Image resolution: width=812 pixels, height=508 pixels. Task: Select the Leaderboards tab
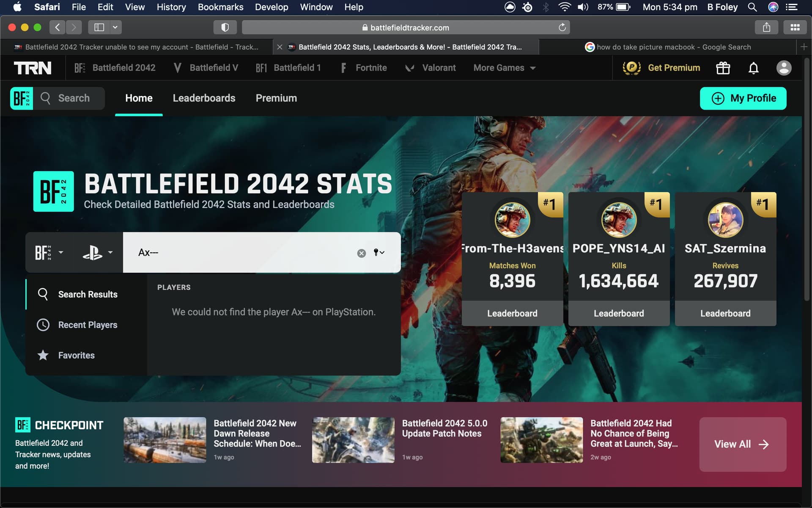click(x=204, y=98)
